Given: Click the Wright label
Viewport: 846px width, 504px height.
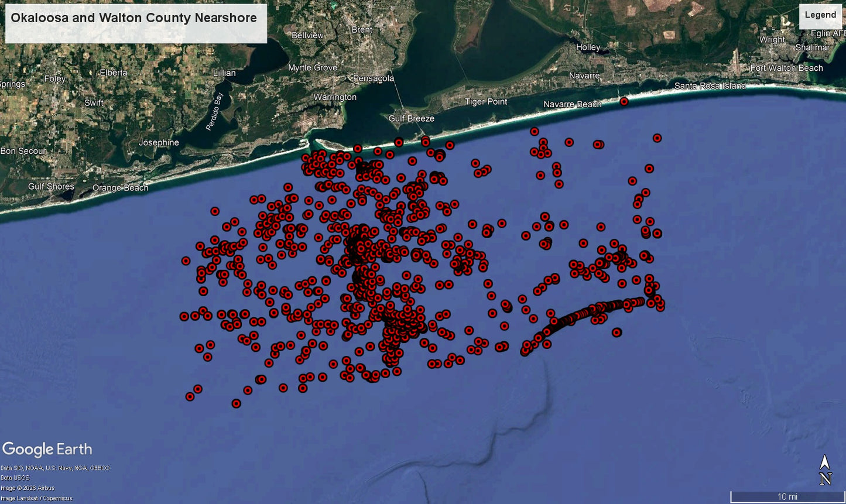Looking at the screenshot, I should (772, 40).
